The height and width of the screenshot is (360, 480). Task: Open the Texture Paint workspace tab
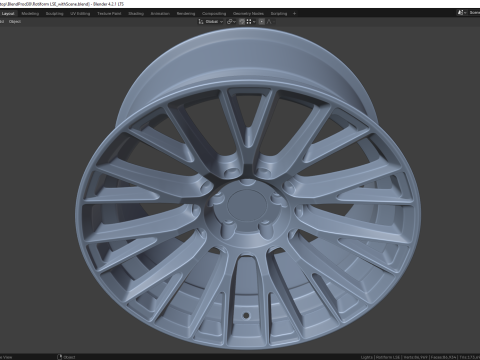click(109, 14)
